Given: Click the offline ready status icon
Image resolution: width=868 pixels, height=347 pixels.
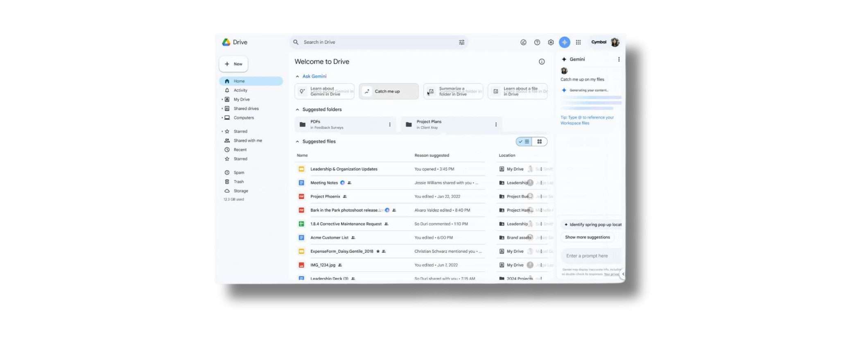Looking at the screenshot, I should (523, 42).
